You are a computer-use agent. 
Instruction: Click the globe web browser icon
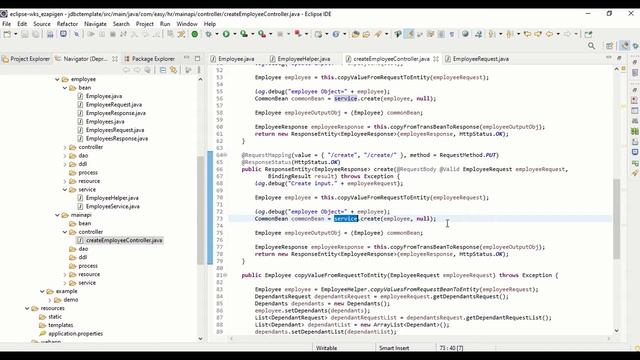465,34
